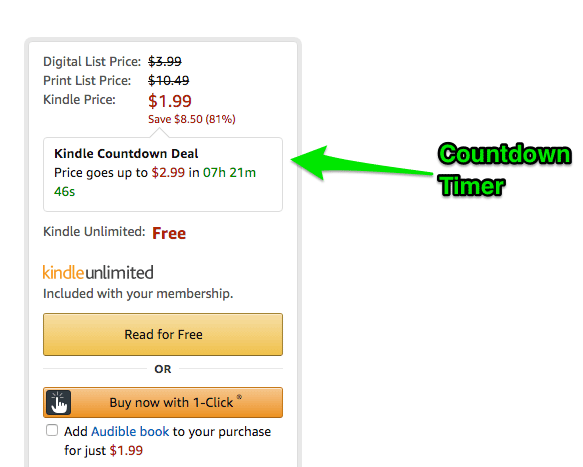
Task: Click the Save $8.50 (81%) text
Action: click(192, 119)
